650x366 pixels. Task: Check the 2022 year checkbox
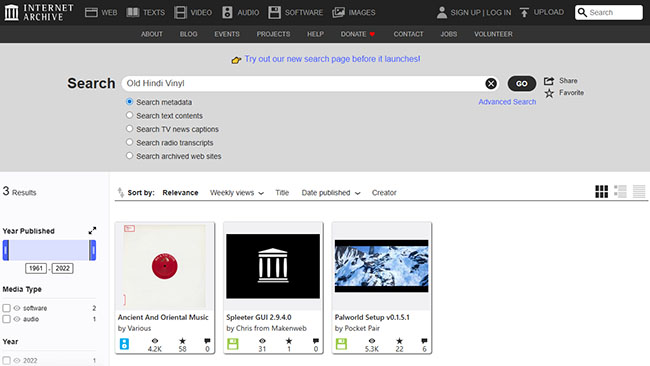pyautogui.click(x=6, y=361)
